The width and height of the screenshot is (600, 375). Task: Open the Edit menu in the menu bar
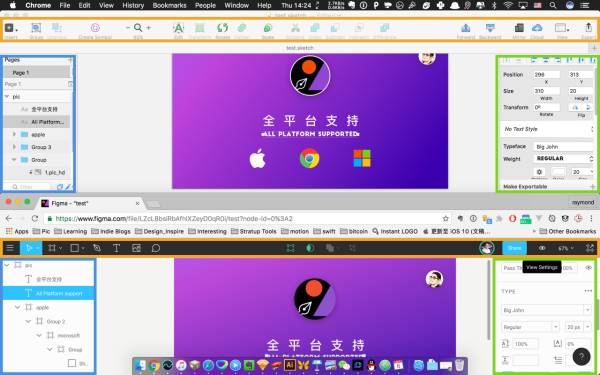coord(84,5)
